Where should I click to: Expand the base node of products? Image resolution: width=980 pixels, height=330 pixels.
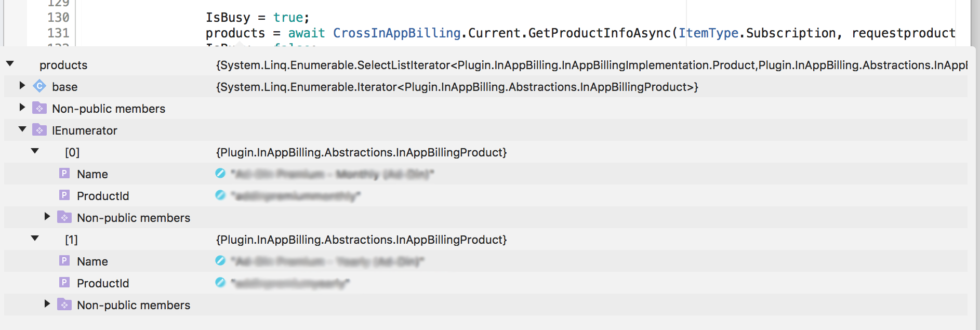(21, 86)
